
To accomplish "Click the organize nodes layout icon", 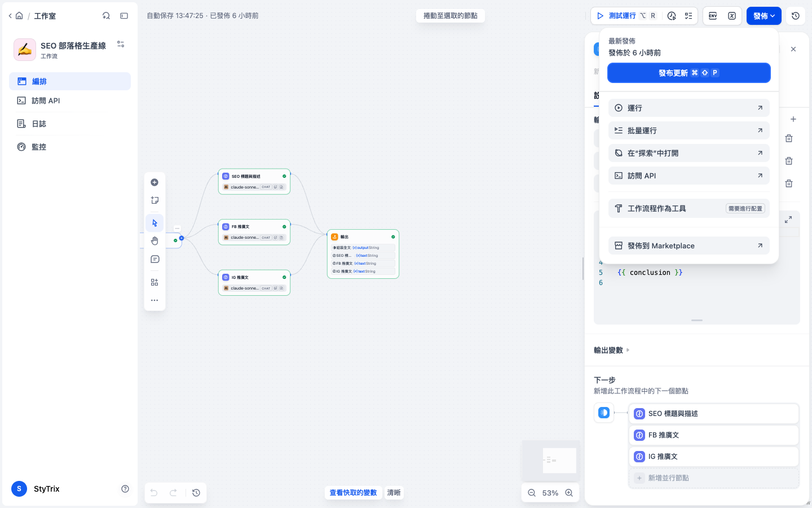I will (155, 282).
